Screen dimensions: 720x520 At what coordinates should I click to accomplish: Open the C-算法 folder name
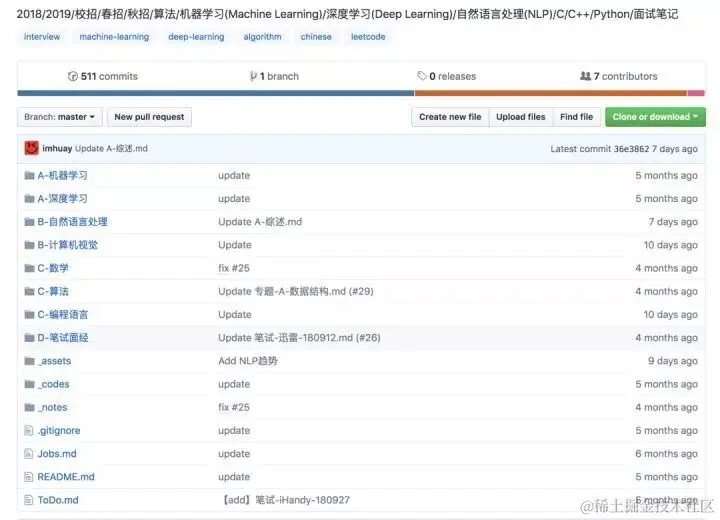tap(53, 291)
